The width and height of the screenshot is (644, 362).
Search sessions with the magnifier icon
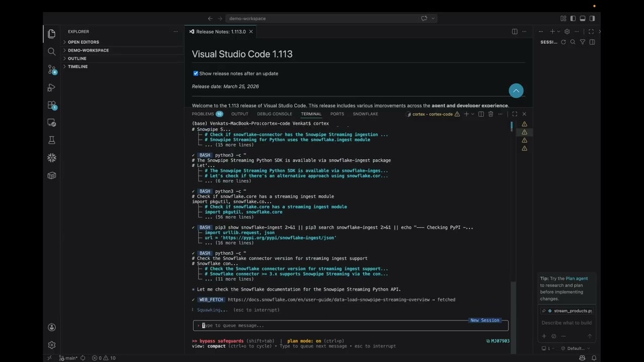coord(573,42)
